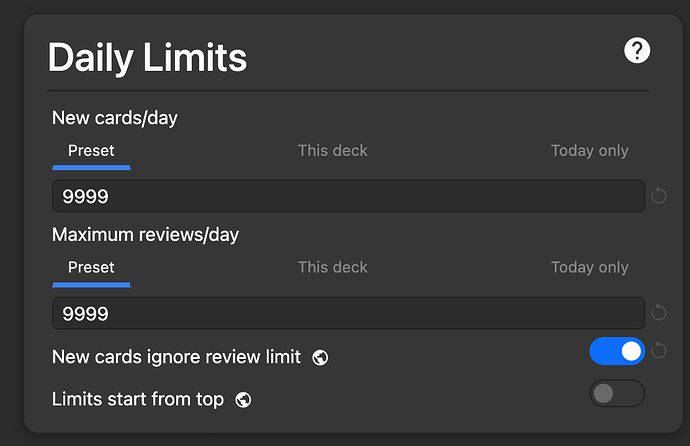Click the Maximum reviews/day setting label
This screenshot has height=446, width=690.
coord(146,235)
